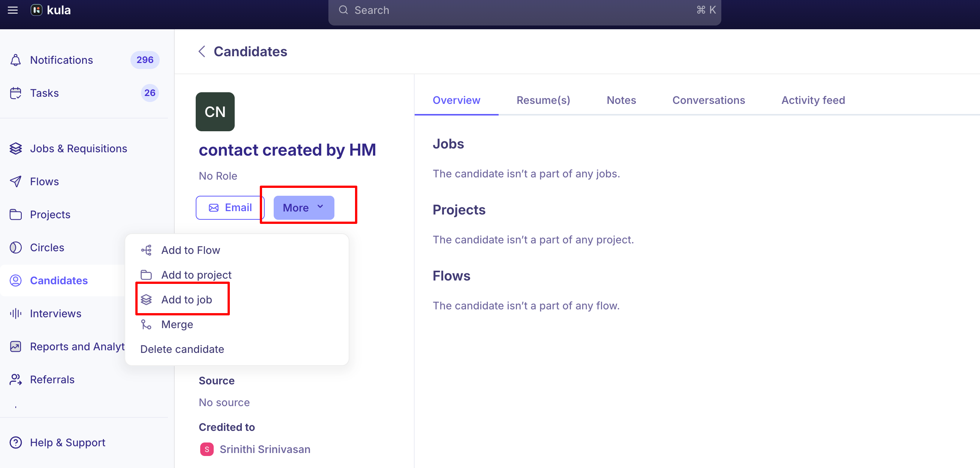Click the Interviews waveform icon
The height and width of the screenshot is (468, 980).
[16, 313]
